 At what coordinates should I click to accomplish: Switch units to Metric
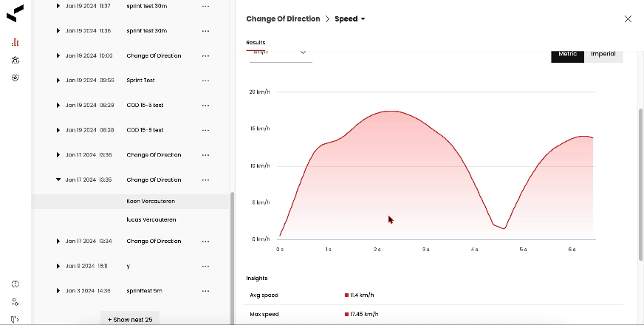coord(567,56)
